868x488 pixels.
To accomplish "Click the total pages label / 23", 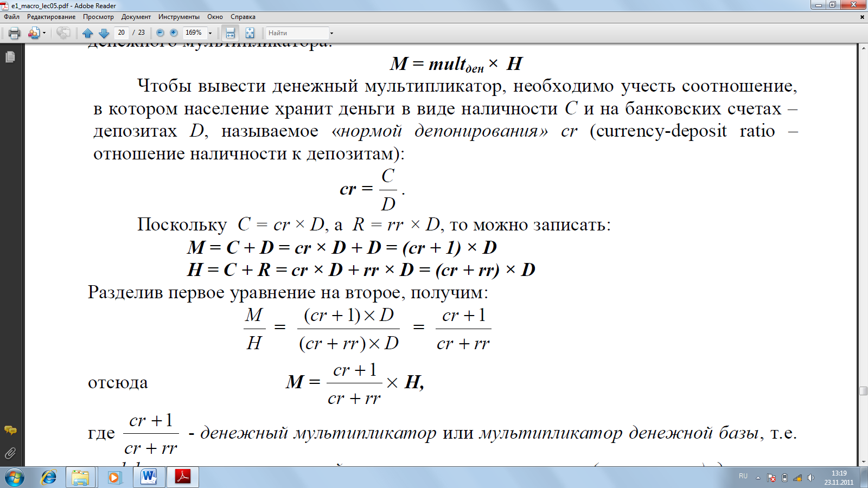I will (x=139, y=33).
